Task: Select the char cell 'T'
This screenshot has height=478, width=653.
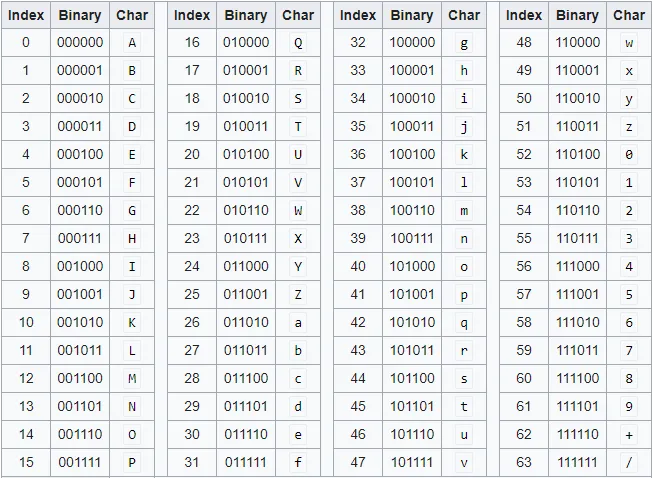Action: [298, 126]
